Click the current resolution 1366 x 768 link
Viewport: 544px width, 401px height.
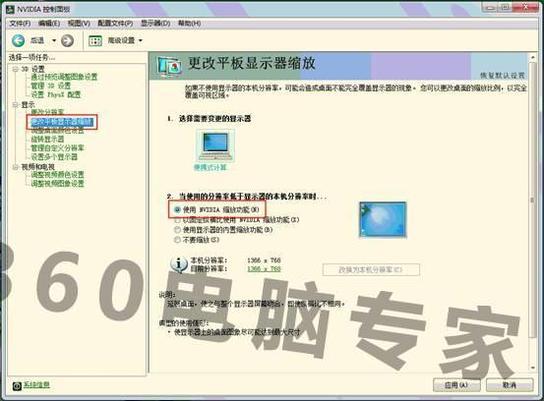tap(264, 269)
